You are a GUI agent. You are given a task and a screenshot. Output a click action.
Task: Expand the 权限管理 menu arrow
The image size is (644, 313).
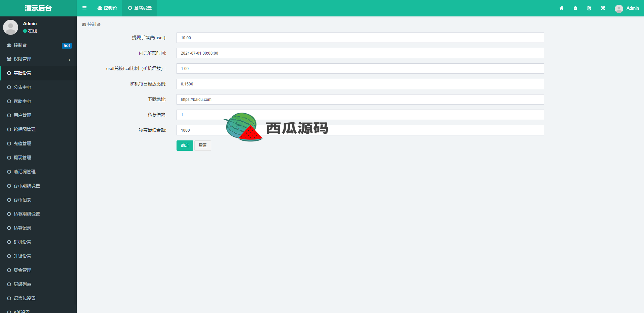69,60
